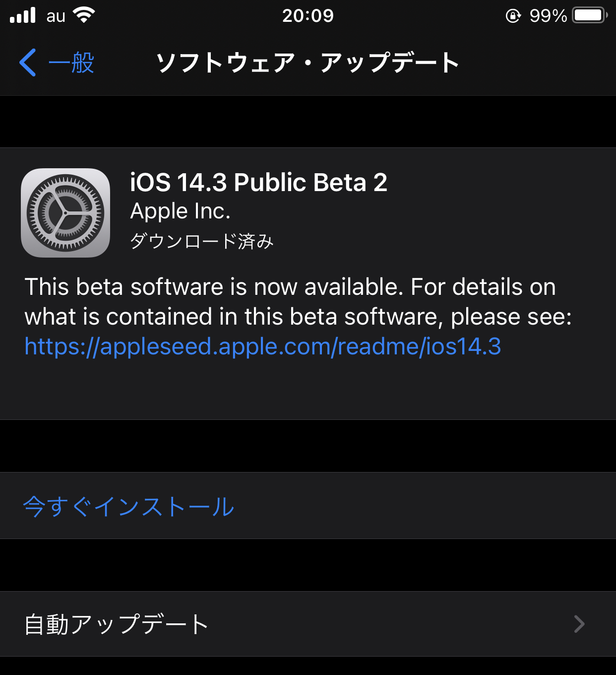Tap the au carrier label
The image size is (616, 675).
(56, 16)
